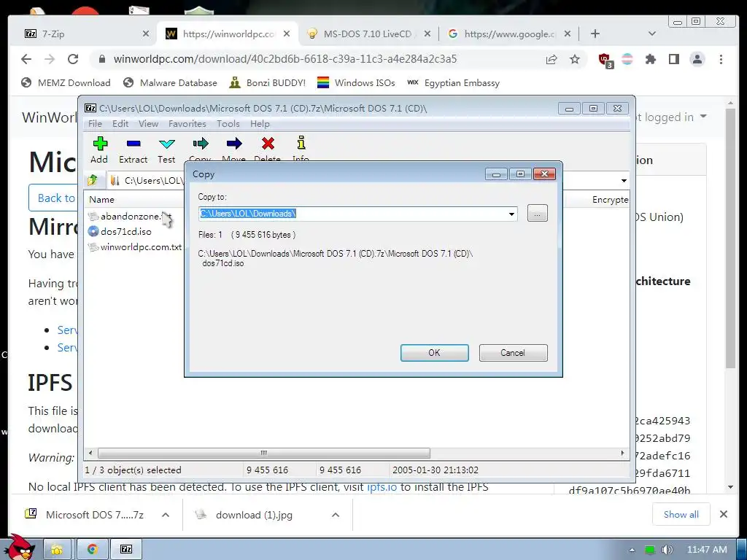Open the Chrome three-dot menu
Image resolution: width=747 pixels, height=560 pixels.
click(x=721, y=59)
